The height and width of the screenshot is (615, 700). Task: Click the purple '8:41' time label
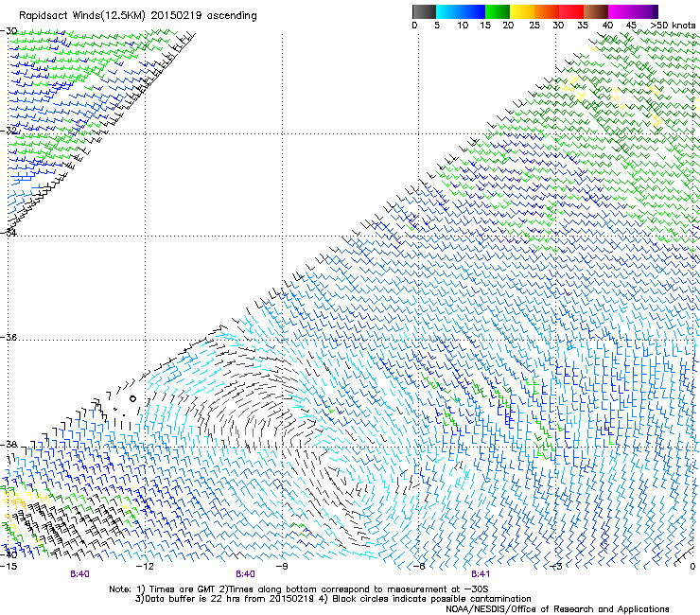point(481,574)
